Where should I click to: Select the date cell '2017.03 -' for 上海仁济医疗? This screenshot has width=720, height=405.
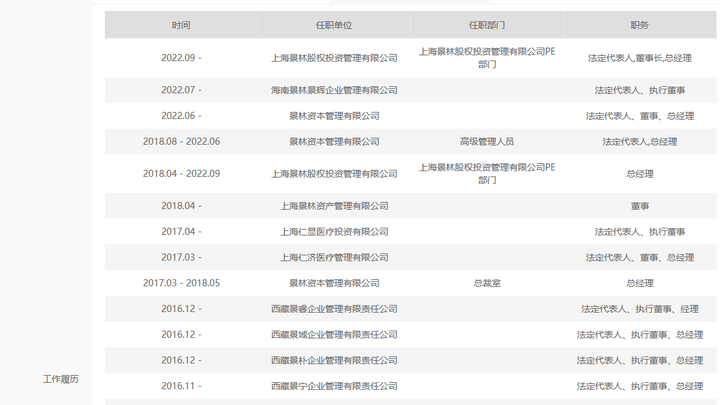pyautogui.click(x=181, y=257)
